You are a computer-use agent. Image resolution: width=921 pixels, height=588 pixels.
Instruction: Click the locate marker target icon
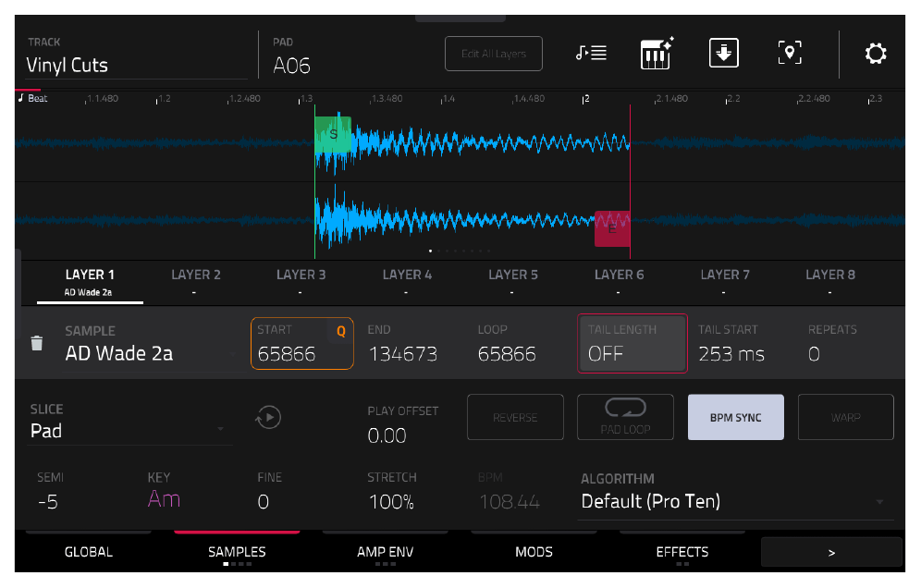click(x=790, y=54)
